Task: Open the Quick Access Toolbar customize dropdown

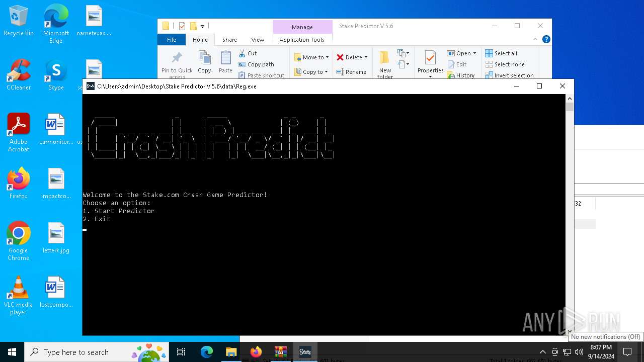Action: tap(202, 26)
